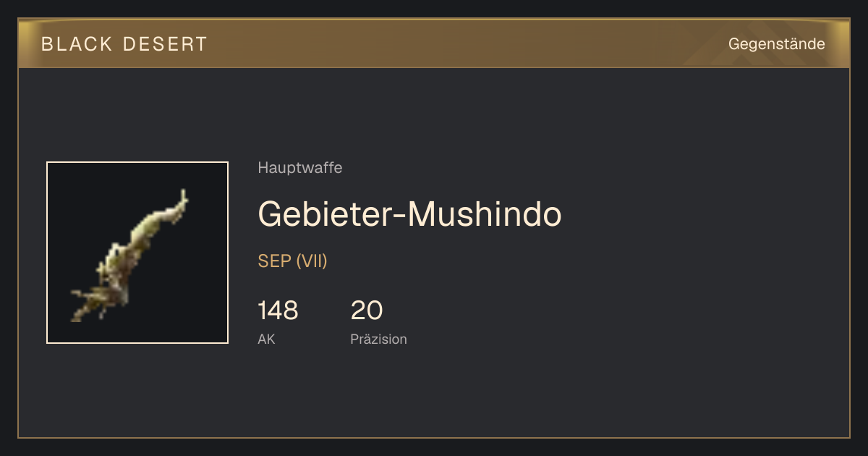
Task: Click the AK stat label
Action: tap(266, 339)
